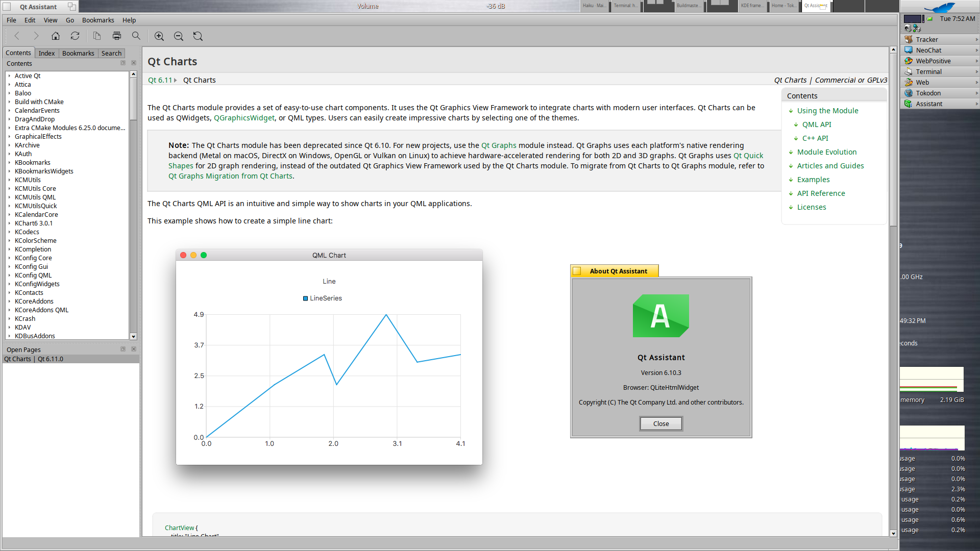Screen dimensions: 980x551
Task: Jump to the Examples section
Action: [x=814, y=180]
